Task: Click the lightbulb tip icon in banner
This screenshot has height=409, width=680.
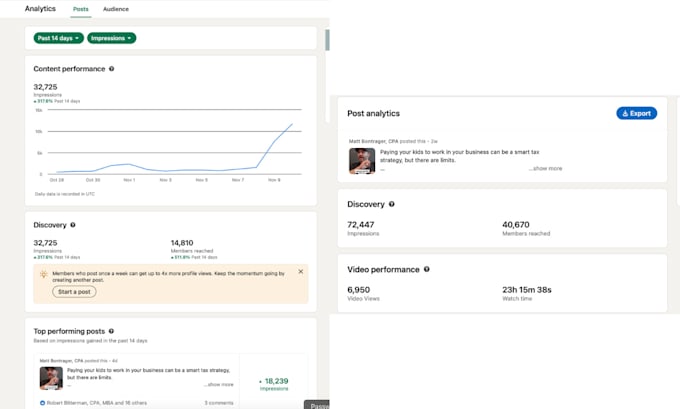Action: pos(43,274)
